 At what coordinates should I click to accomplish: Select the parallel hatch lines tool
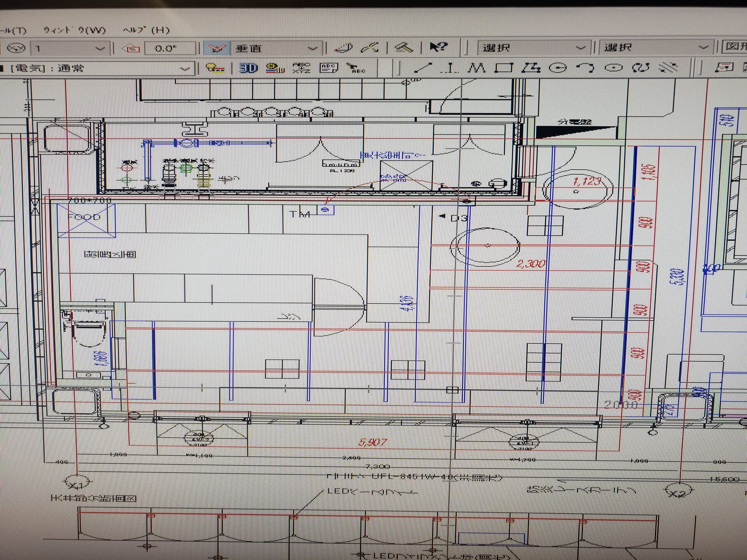(x=668, y=68)
